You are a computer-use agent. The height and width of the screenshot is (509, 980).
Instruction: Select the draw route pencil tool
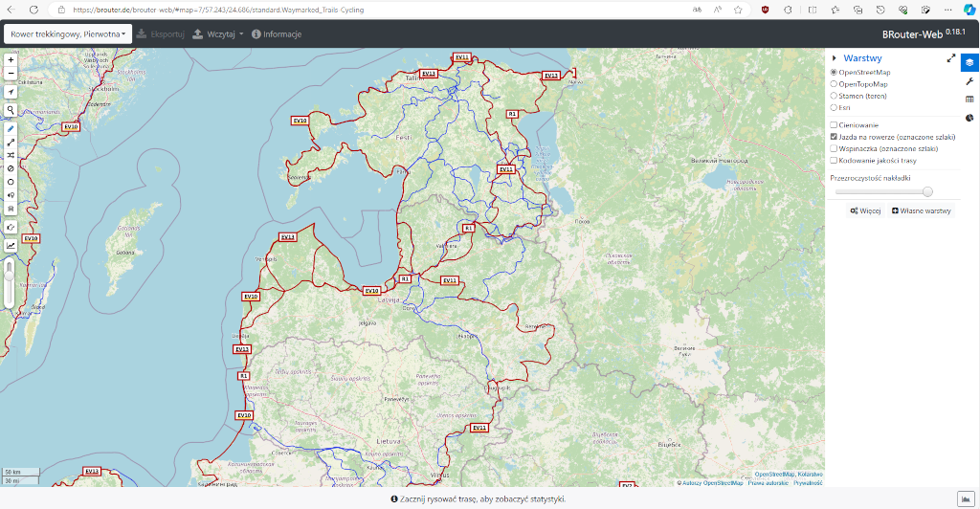point(11,128)
